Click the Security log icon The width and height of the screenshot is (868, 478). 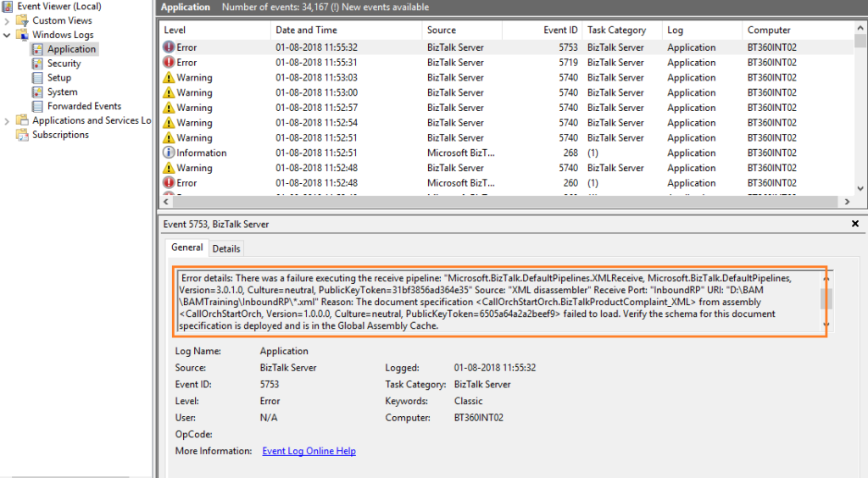[37, 64]
